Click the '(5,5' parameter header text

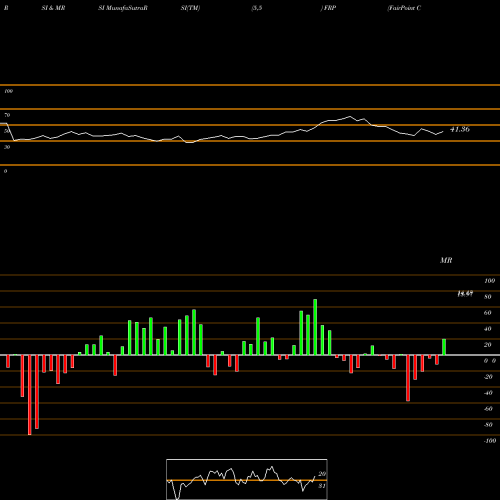[257, 8]
